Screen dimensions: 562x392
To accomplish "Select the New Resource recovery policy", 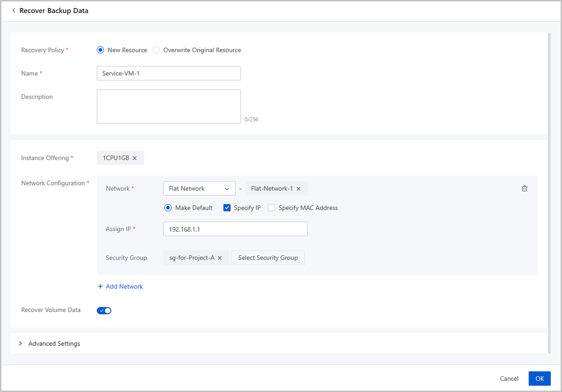I will tap(100, 50).
